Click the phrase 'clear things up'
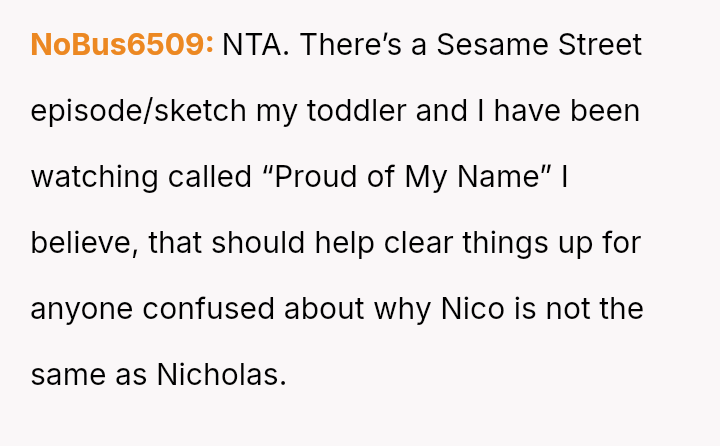This screenshot has height=446, width=720. (491, 243)
